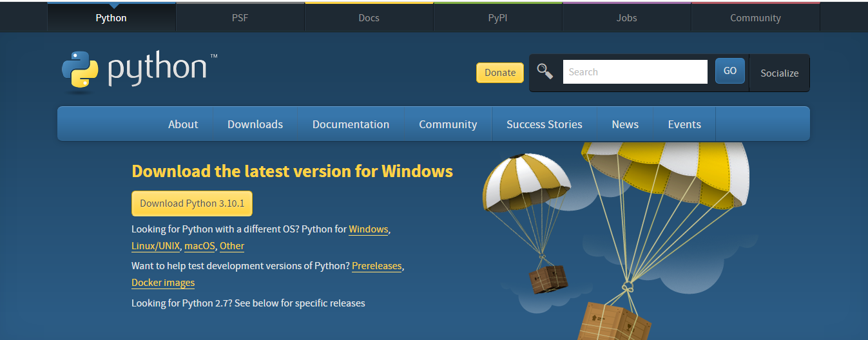
Task: Focus the Search input field
Action: [635, 72]
